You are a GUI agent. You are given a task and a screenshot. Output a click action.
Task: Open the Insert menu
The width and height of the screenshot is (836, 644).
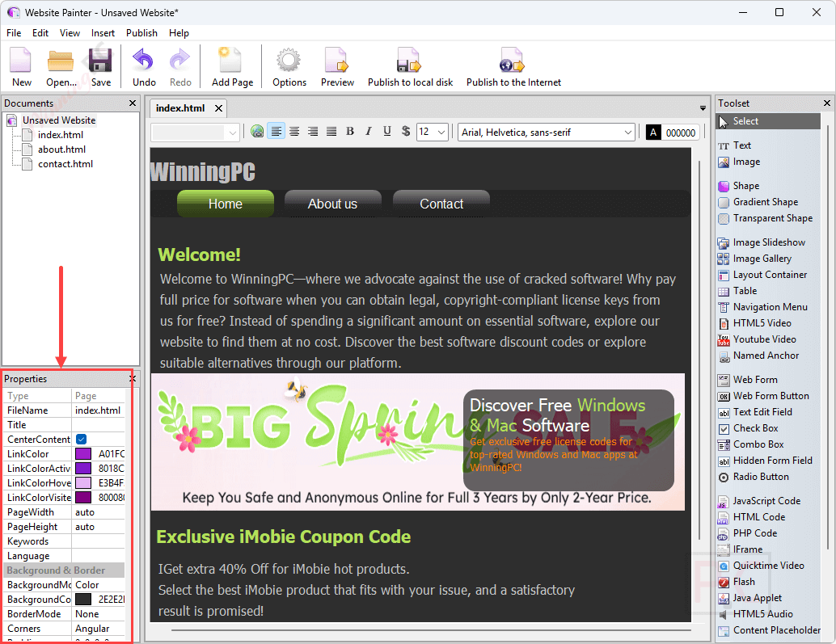coord(103,33)
